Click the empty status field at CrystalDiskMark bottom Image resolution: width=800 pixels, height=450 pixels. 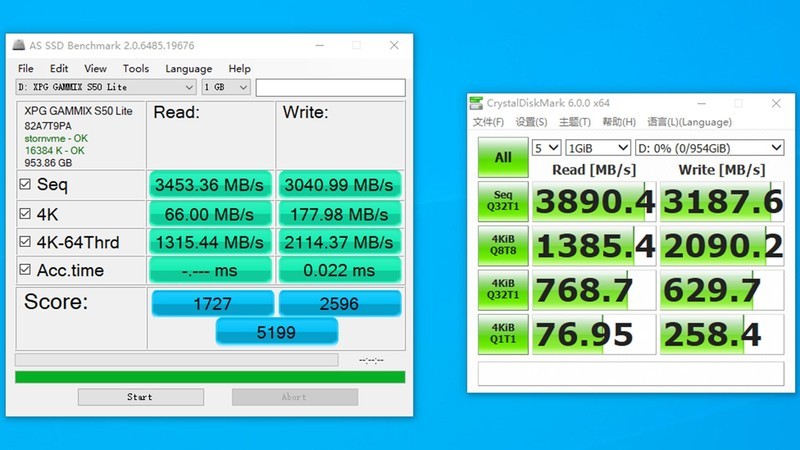pyautogui.click(x=631, y=373)
